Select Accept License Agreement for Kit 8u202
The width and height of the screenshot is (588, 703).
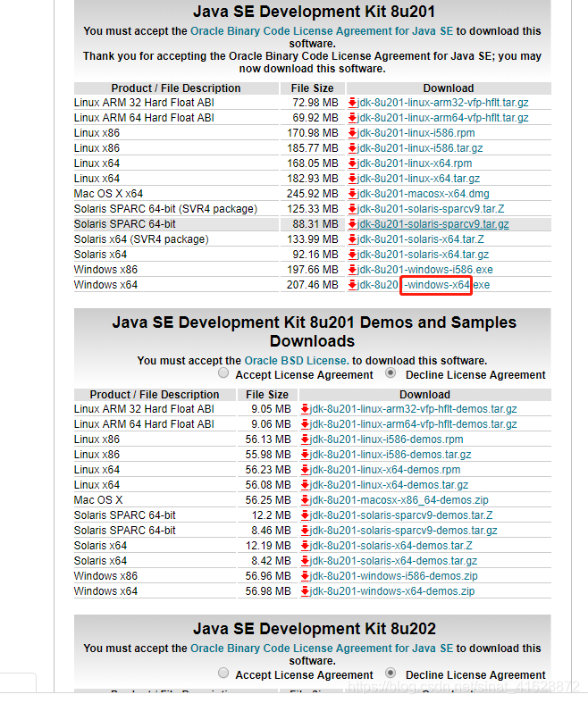pyautogui.click(x=223, y=673)
